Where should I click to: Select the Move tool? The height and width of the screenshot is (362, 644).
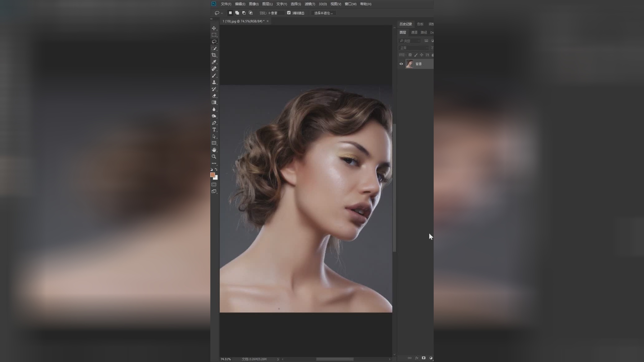214,28
